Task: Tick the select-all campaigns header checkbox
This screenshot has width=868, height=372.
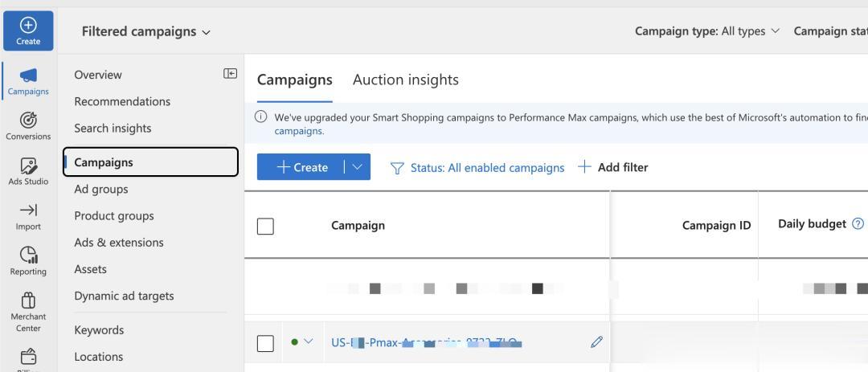Action: (266, 226)
